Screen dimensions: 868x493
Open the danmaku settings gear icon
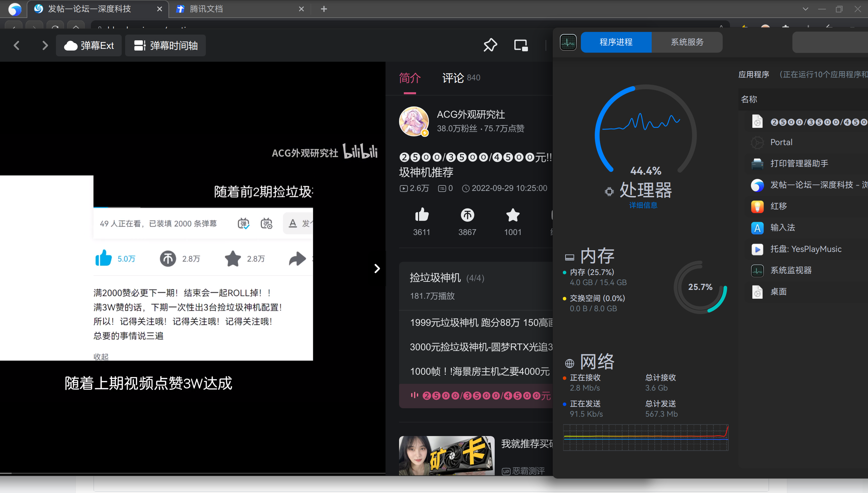(x=267, y=223)
